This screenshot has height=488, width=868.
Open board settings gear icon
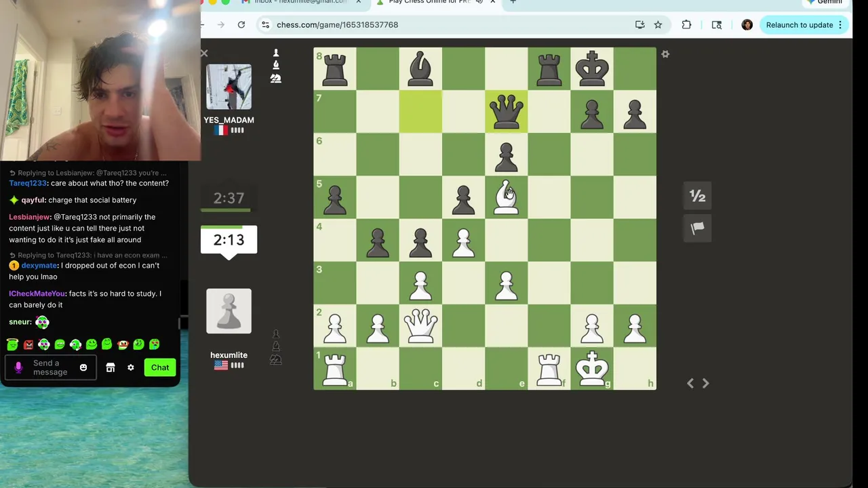click(x=665, y=54)
